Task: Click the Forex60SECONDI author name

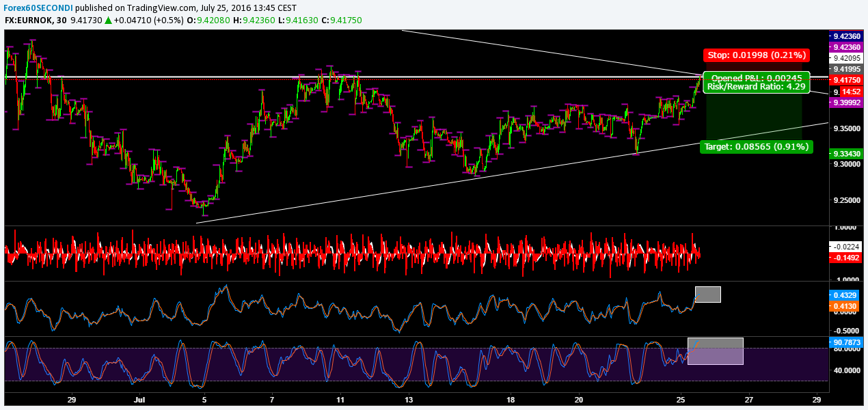Action: coord(38,8)
